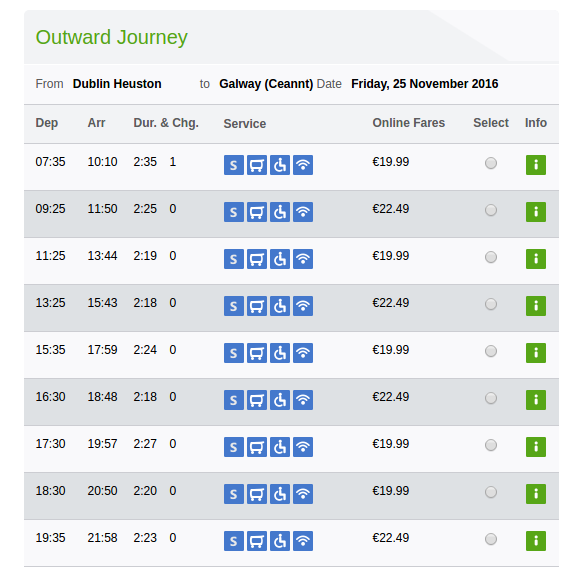Image resolution: width=567 pixels, height=572 pixels.
Task: Open info for the 07:35 departure
Action: coord(536,165)
